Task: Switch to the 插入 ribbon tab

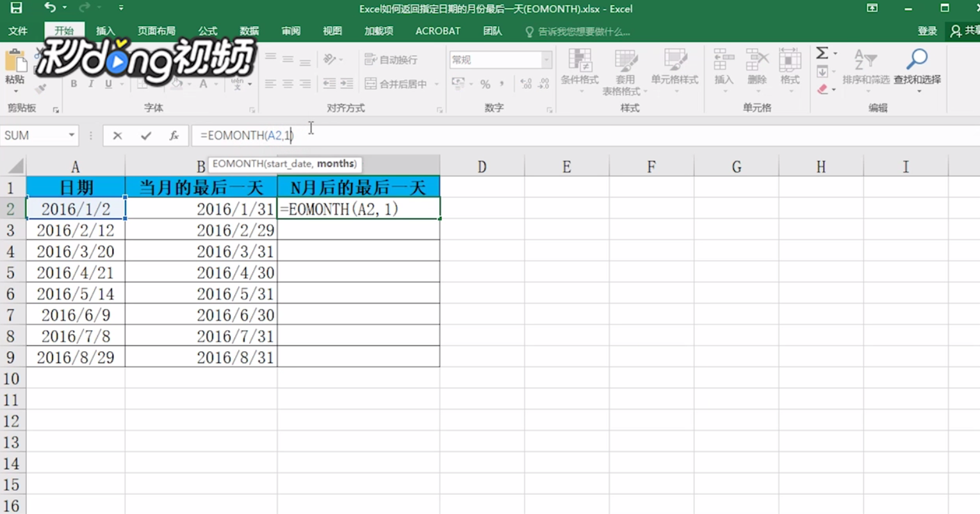Action: tap(105, 31)
